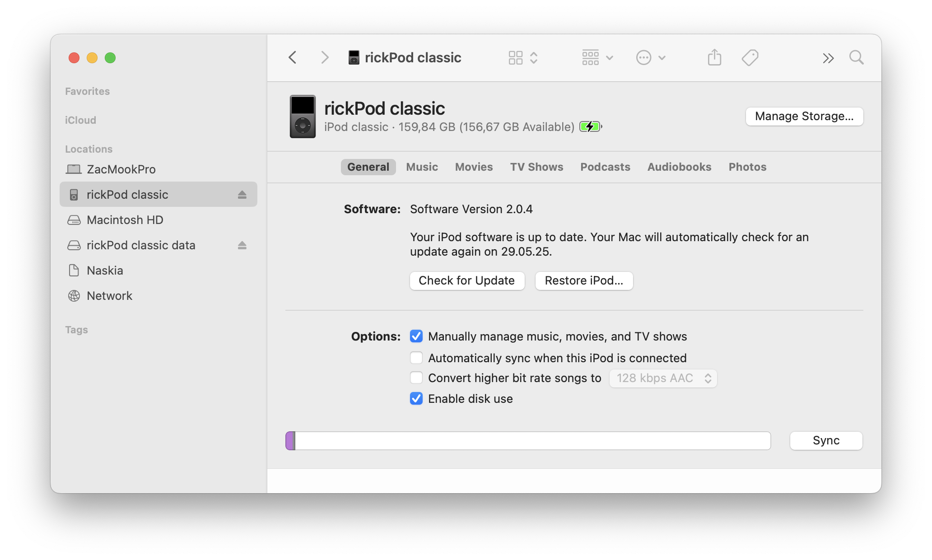Switch to the Music tab

(x=422, y=167)
